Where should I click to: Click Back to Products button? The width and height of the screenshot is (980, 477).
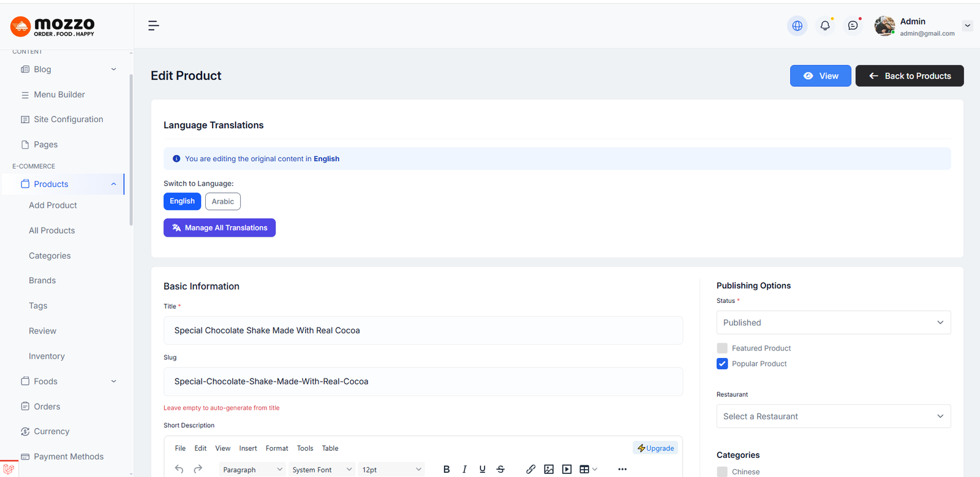pyautogui.click(x=909, y=76)
